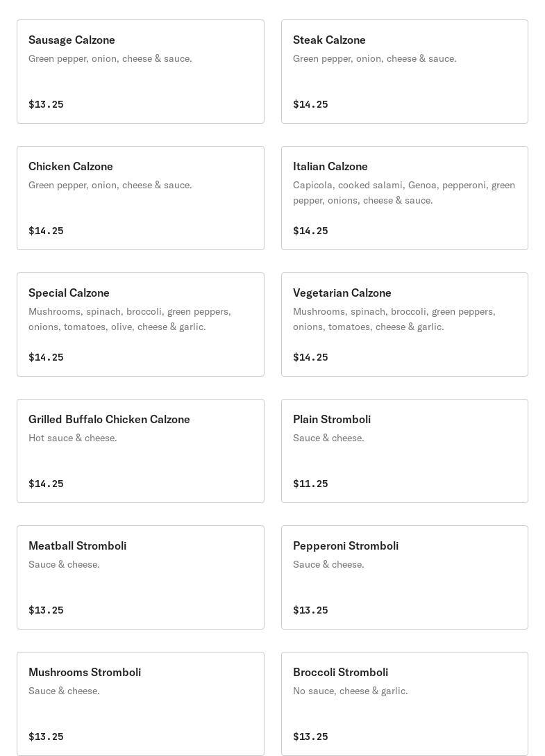
Task: Select the Plain Stromboli item
Action: click(404, 451)
